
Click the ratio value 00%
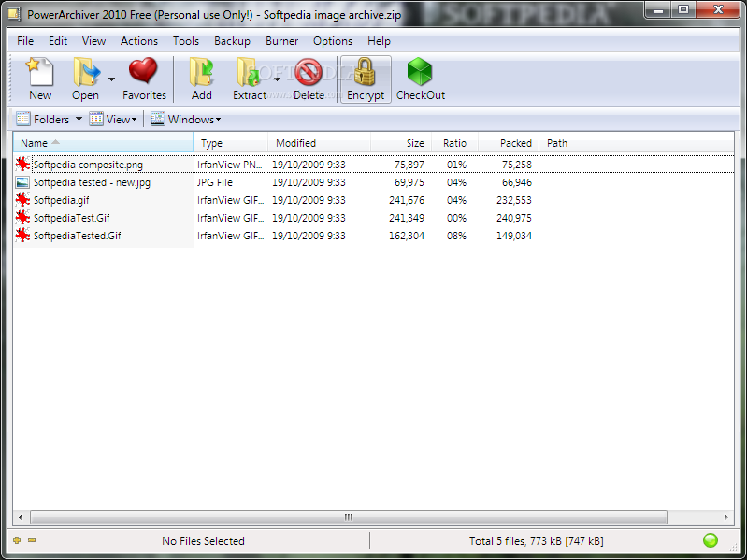click(456, 218)
